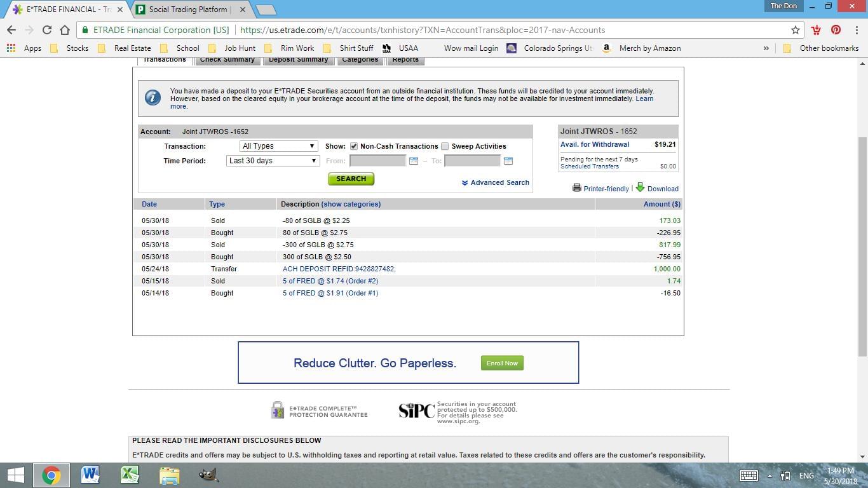This screenshot has height=488, width=868.
Task: Open ACH DEPOSIT REFID transaction link
Action: pos(339,269)
